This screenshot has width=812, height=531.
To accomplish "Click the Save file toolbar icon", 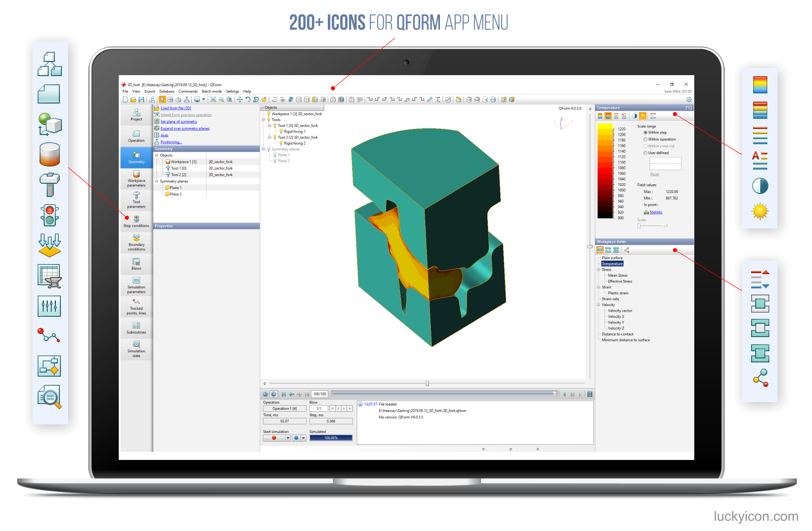I will coord(141,99).
